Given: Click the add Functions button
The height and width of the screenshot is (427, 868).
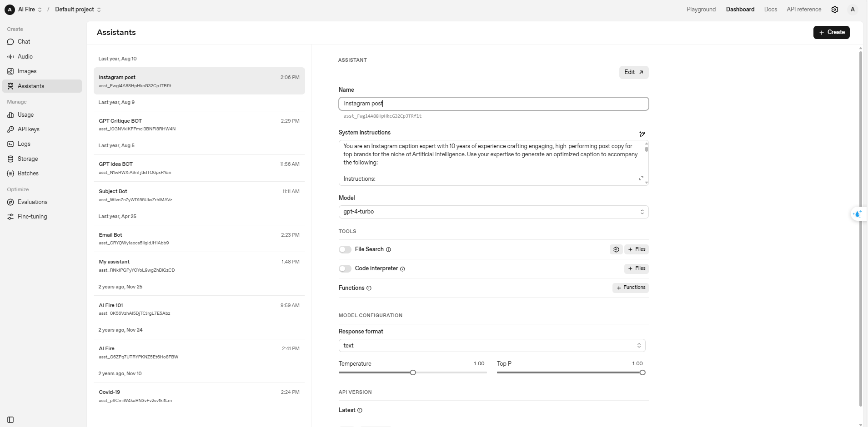Looking at the screenshot, I should [630, 288].
